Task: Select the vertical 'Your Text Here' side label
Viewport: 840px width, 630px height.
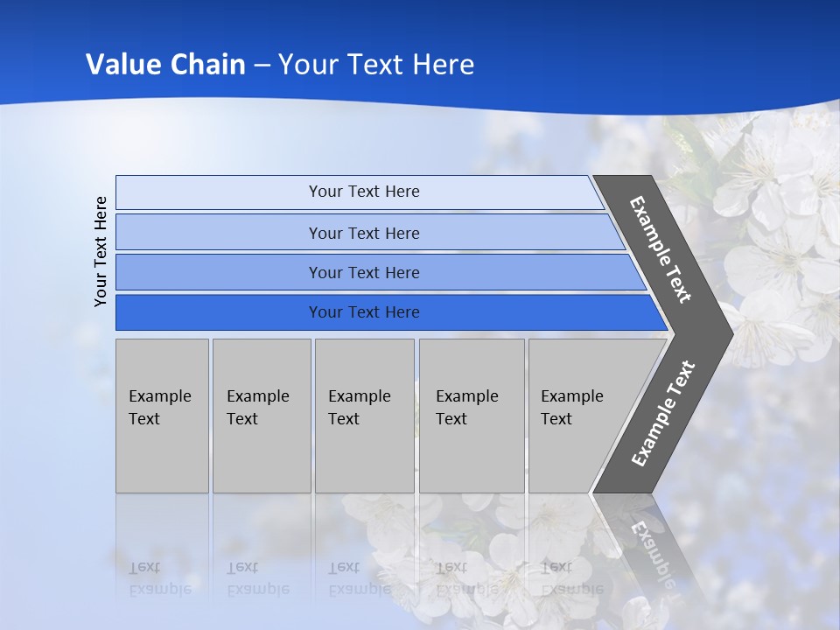Action: click(101, 251)
